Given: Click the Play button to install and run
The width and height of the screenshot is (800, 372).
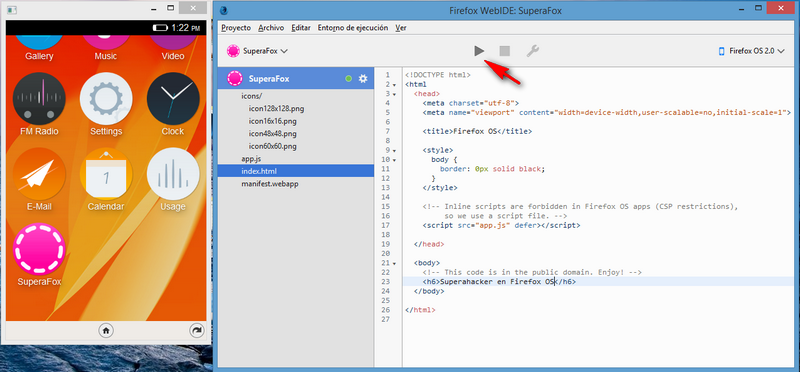Looking at the screenshot, I should click(479, 51).
